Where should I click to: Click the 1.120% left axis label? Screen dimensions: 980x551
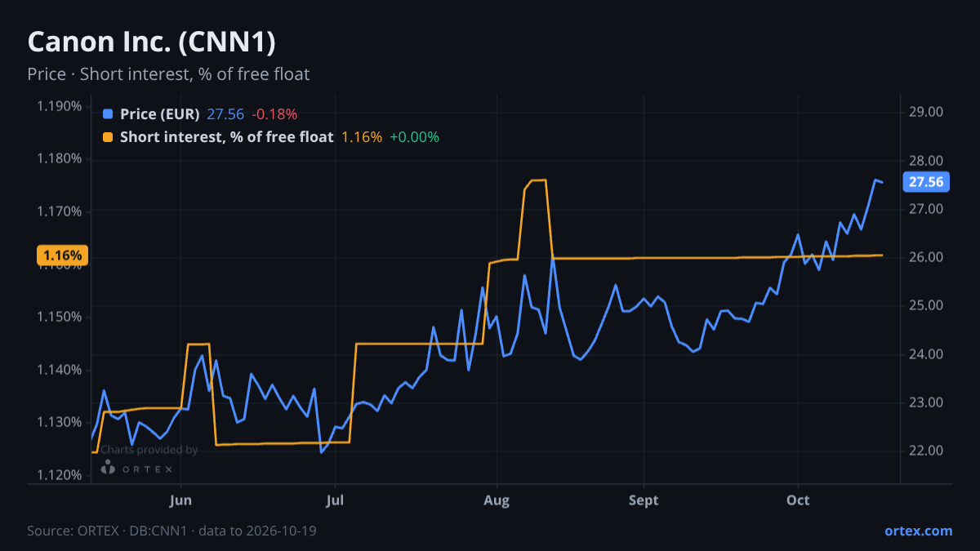(60, 475)
